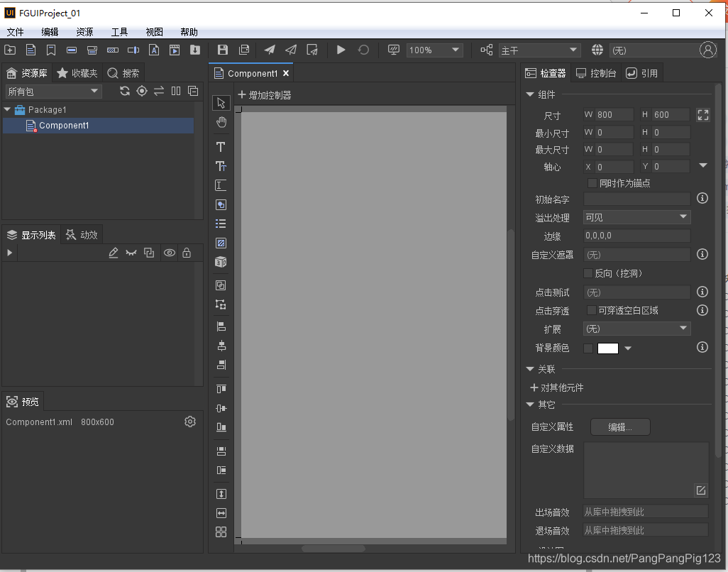This screenshot has height=572, width=728.
Task: Click the new movie clip icon
Action: coord(175,50)
